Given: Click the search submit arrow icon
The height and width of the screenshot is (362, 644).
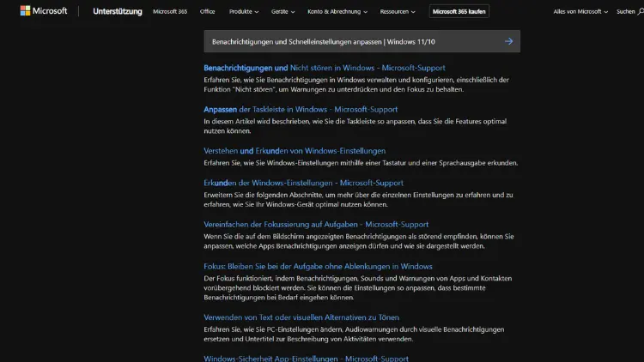Looking at the screenshot, I should [x=508, y=41].
